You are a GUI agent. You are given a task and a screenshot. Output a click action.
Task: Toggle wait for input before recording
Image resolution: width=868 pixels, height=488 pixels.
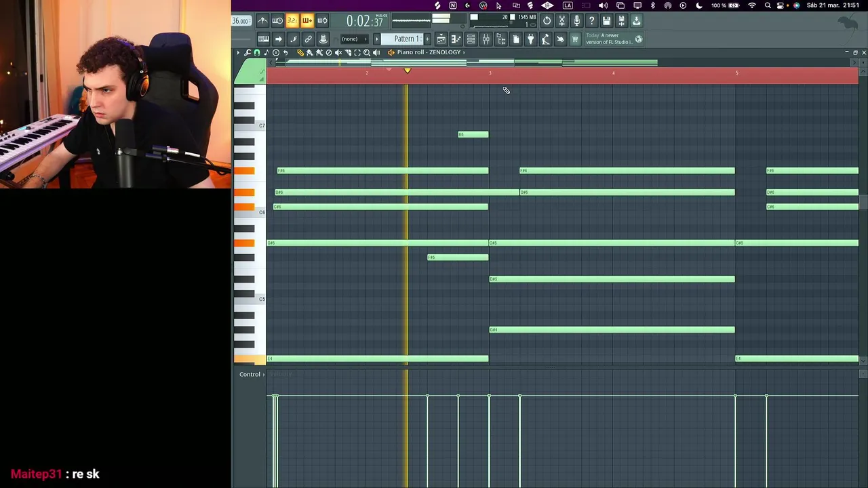click(277, 21)
